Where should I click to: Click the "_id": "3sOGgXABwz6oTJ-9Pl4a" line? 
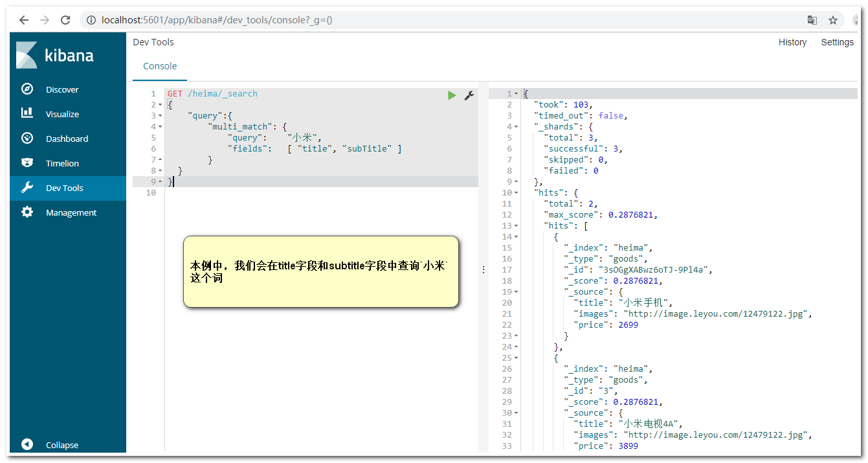[638, 270]
